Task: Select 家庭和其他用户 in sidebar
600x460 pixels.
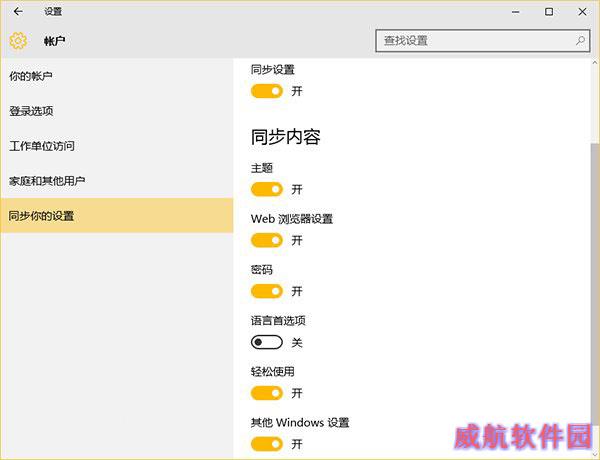Action: coord(117,181)
